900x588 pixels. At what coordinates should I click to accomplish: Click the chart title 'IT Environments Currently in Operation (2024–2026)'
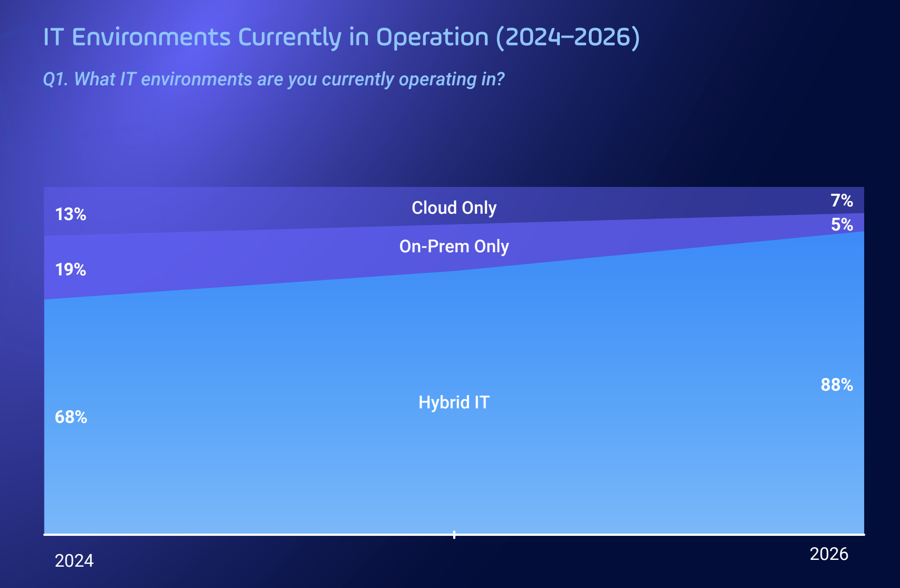coord(341,37)
